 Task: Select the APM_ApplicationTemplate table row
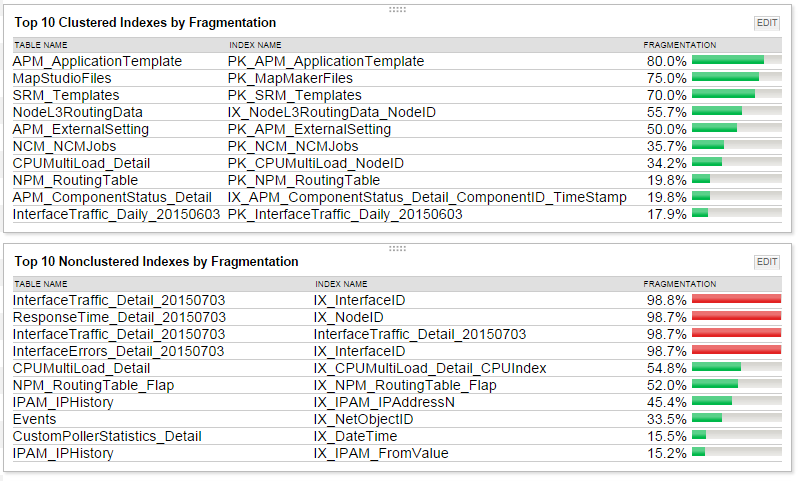pos(397,61)
